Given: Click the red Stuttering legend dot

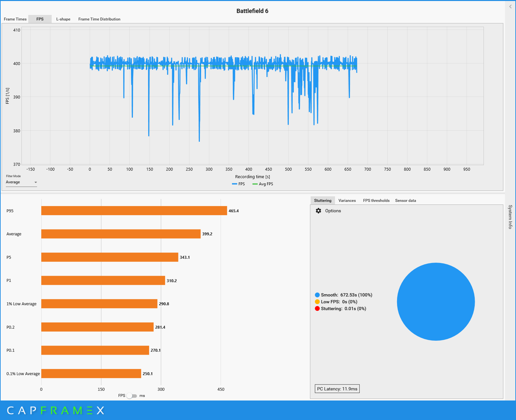Looking at the screenshot, I should point(317,308).
